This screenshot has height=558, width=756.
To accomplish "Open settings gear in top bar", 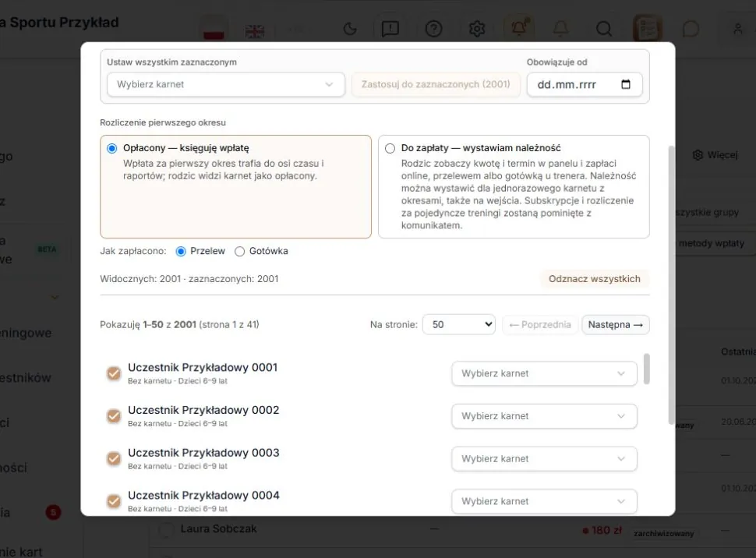I will pos(477,29).
